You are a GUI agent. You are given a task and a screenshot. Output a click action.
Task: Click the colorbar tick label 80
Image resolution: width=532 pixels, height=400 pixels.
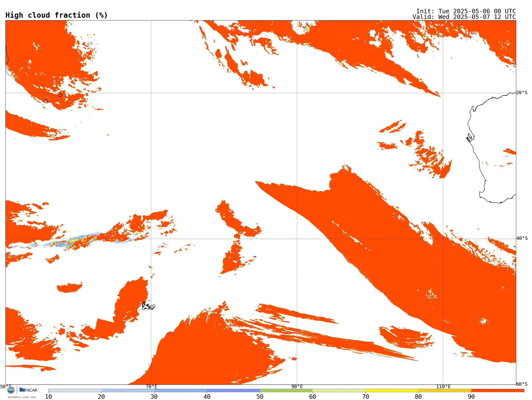[418, 397]
